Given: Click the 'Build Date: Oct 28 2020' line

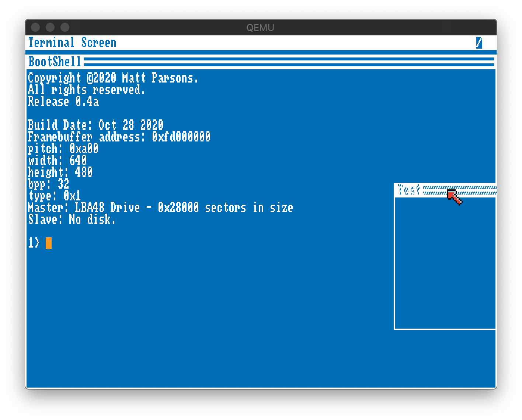Looking at the screenshot, I should point(96,125).
